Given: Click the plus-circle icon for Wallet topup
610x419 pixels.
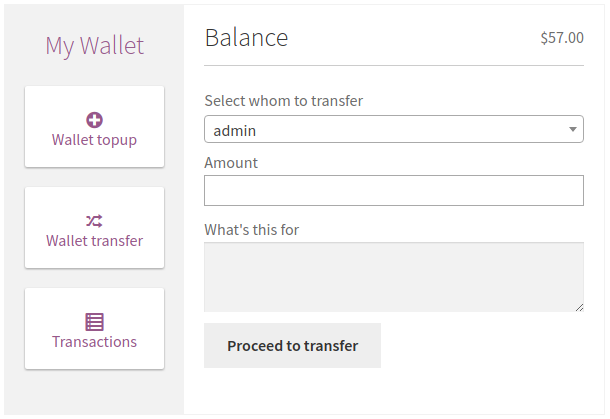Looking at the screenshot, I should tap(94, 120).
